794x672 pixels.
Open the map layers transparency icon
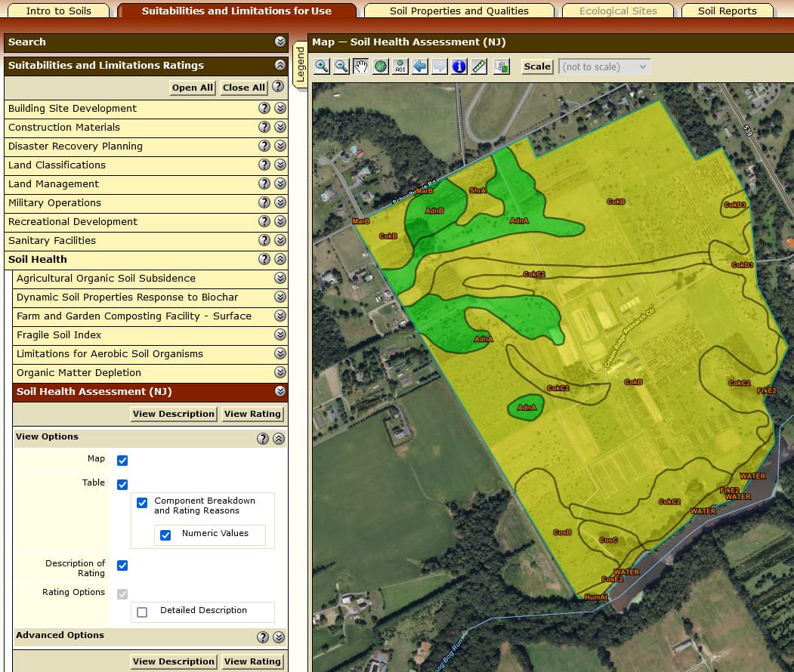(502, 66)
